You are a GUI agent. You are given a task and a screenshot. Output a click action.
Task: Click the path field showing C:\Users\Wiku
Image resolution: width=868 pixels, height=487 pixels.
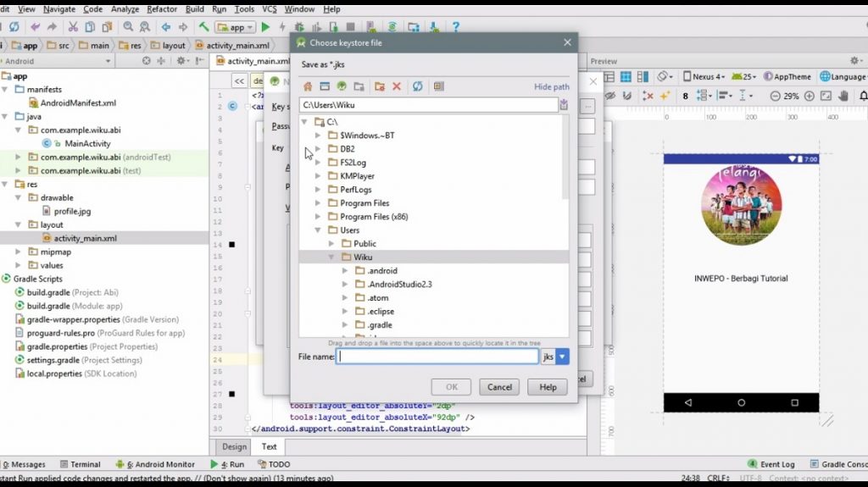point(428,104)
